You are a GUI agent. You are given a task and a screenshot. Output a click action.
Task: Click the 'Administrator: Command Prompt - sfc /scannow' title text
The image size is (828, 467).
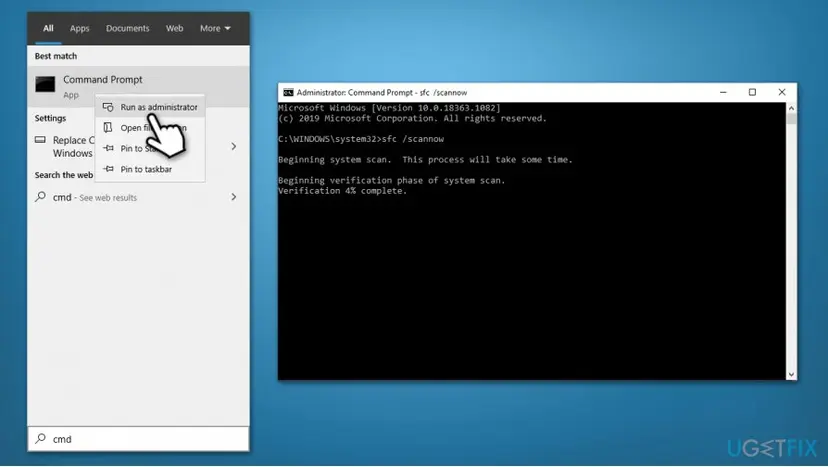click(382, 92)
